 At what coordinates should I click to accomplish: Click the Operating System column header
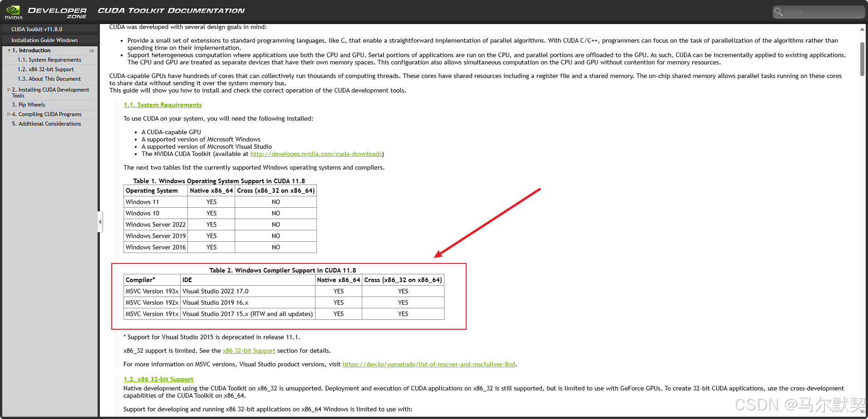tap(156, 191)
